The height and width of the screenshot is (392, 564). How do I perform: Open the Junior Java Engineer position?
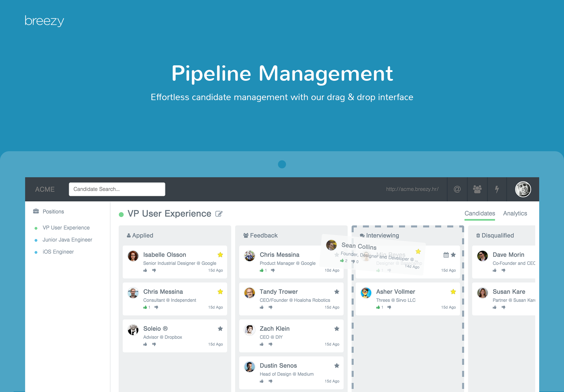click(x=67, y=240)
